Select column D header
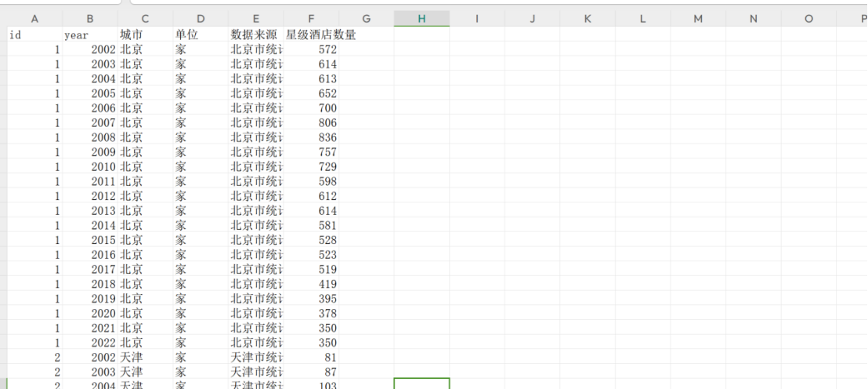This screenshot has height=389, width=868. [x=201, y=19]
